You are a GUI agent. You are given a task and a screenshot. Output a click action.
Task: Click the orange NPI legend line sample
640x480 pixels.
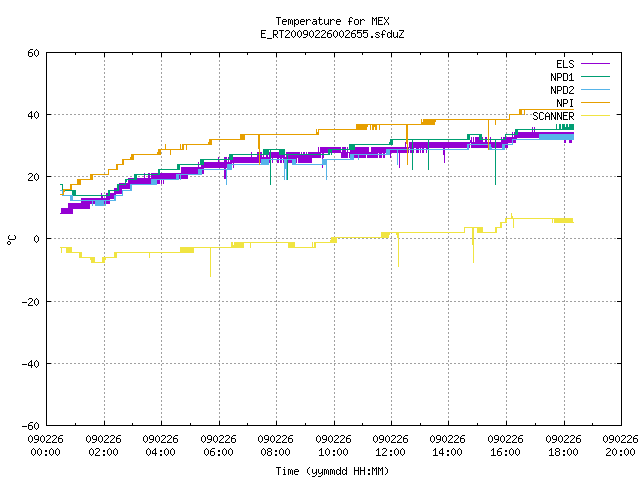(595, 103)
